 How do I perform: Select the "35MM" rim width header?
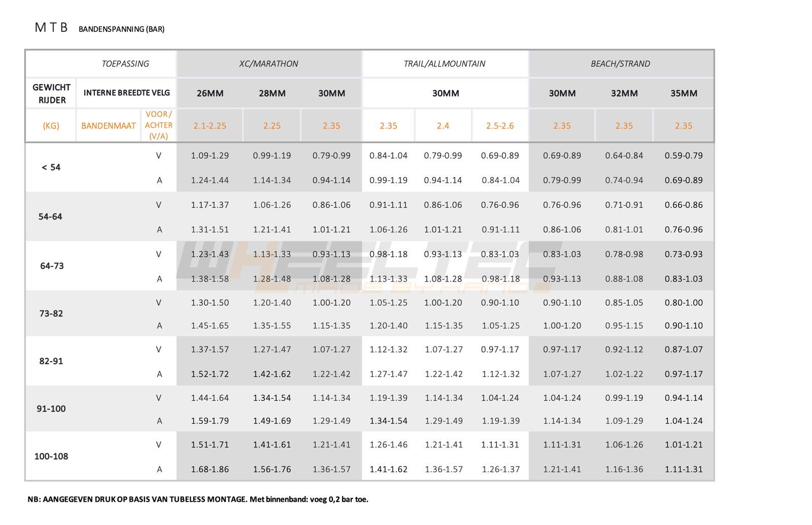point(684,93)
